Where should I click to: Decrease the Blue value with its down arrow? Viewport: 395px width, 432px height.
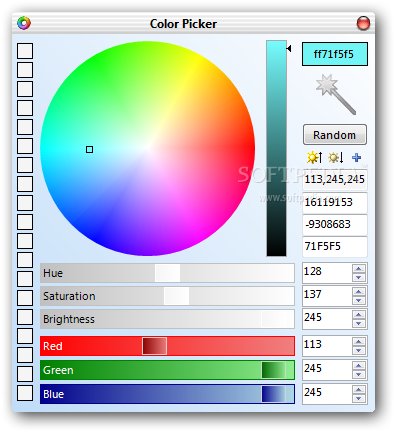pos(359,398)
